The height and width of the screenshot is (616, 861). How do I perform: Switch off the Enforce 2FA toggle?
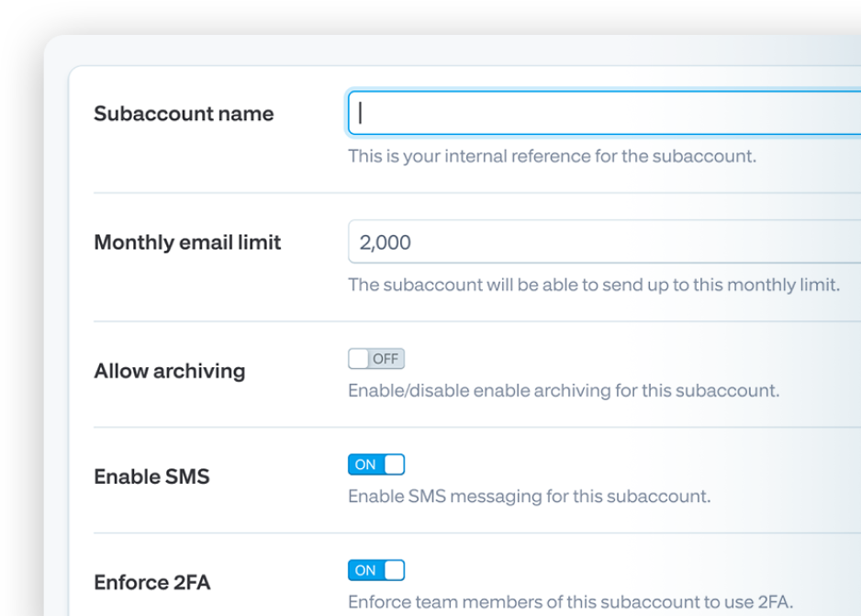point(376,570)
